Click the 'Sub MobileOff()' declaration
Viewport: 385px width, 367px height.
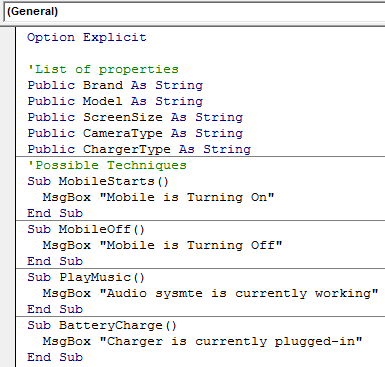pos(86,229)
